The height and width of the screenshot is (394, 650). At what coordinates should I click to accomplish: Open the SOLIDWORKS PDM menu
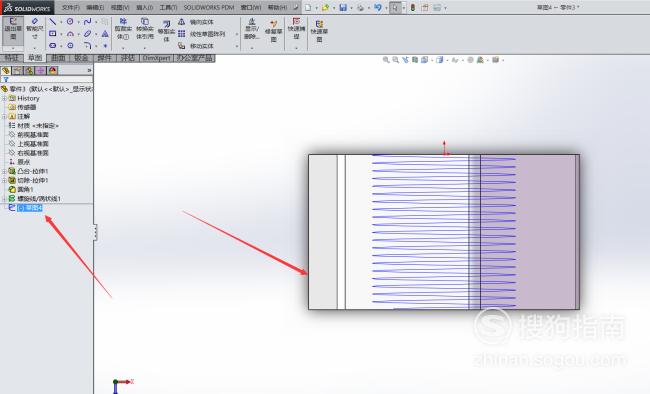click(209, 7)
